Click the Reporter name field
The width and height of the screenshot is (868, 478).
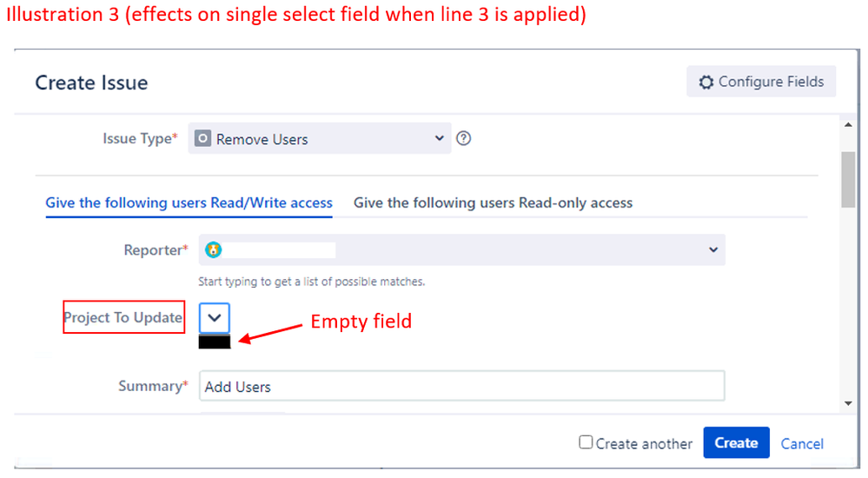(x=461, y=249)
